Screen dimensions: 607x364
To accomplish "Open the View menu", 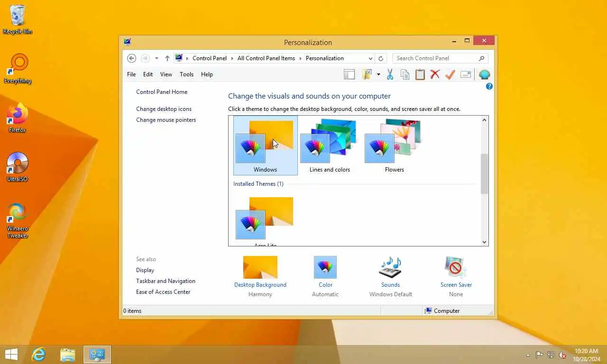I will [x=166, y=74].
